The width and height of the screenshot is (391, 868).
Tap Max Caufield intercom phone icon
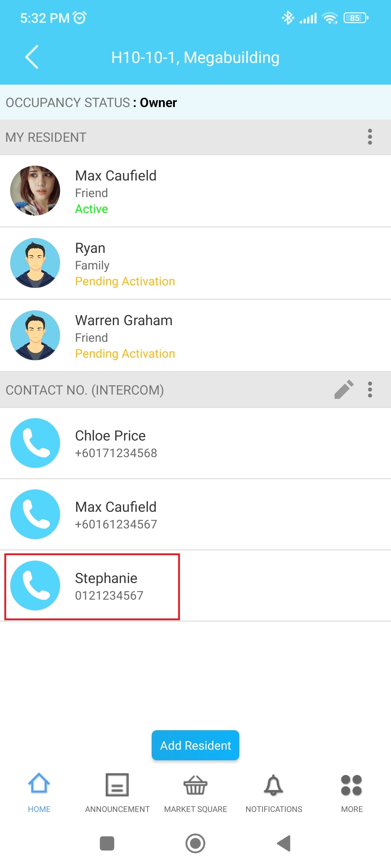(35, 514)
